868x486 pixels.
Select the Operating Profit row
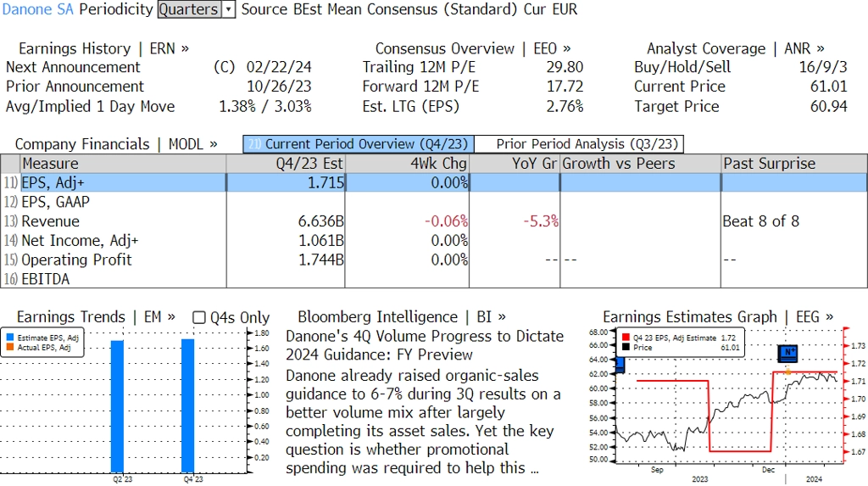point(434,260)
